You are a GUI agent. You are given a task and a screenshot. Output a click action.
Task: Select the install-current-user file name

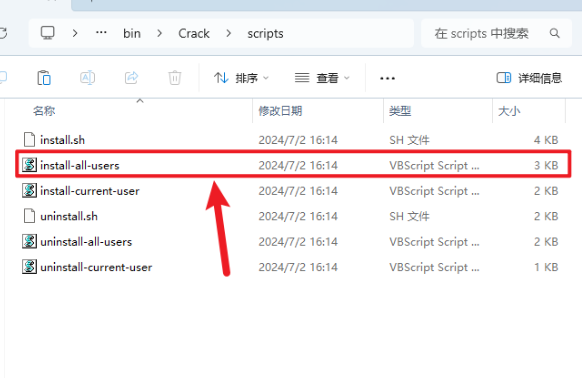[x=90, y=191]
